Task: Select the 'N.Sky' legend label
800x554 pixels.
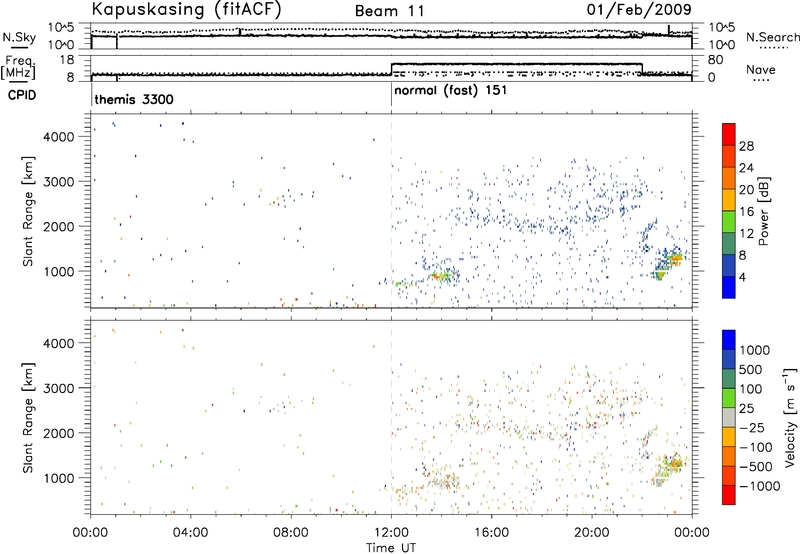Action: point(19,37)
